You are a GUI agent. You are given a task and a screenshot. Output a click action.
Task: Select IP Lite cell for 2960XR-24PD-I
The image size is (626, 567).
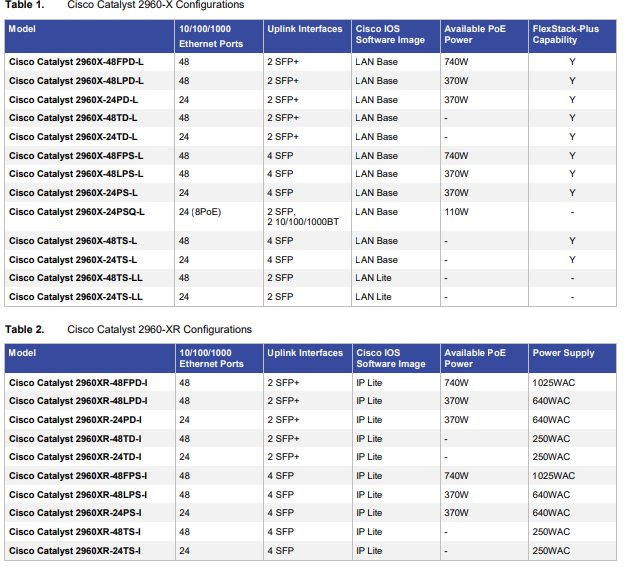[x=369, y=420]
